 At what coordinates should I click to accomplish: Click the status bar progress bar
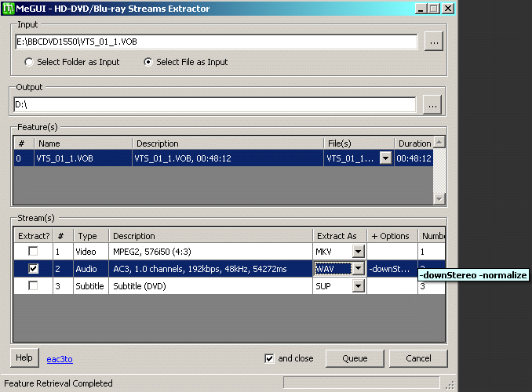(362, 383)
